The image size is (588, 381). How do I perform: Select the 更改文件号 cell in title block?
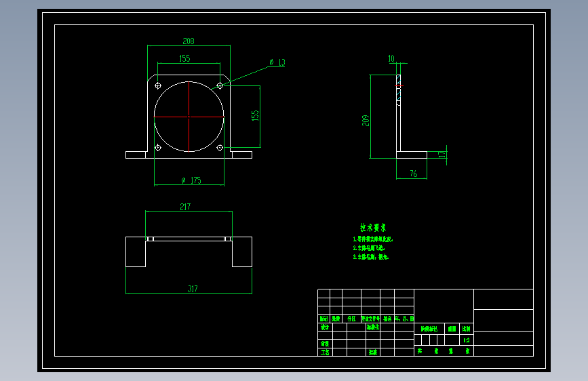370,319
